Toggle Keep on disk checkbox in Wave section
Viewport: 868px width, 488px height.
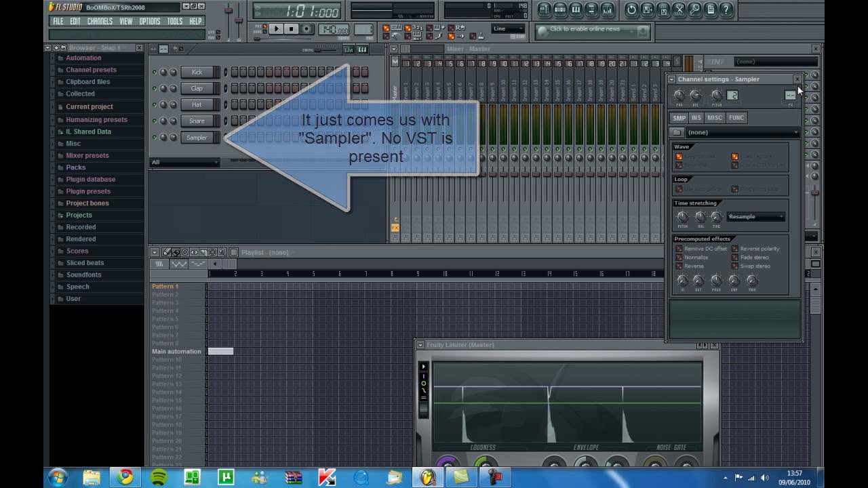[x=679, y=157]
